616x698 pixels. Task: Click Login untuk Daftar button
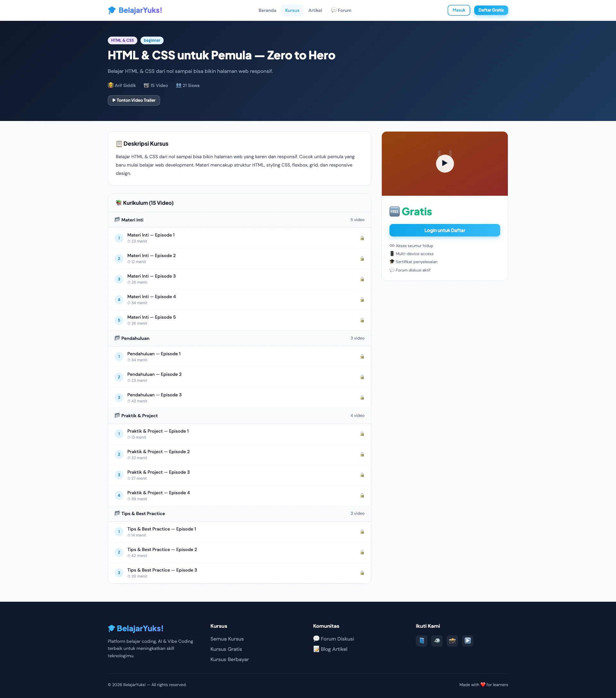[x=445, y=230]
